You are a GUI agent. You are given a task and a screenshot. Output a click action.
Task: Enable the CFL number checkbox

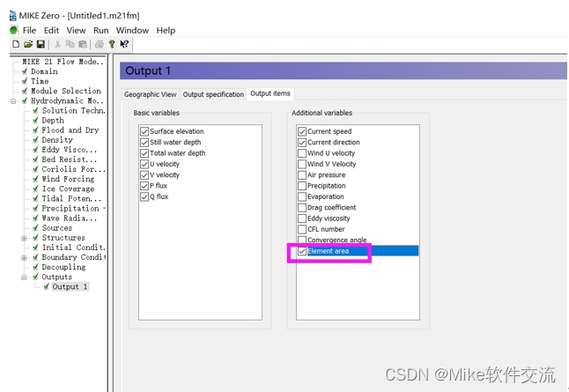[302, 229]
